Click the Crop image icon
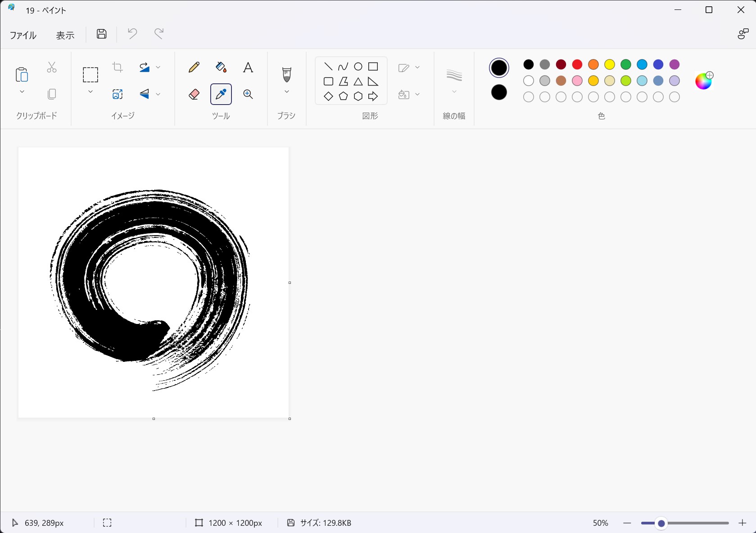Viewport: 756px width, 533px height. click(118, 68)
